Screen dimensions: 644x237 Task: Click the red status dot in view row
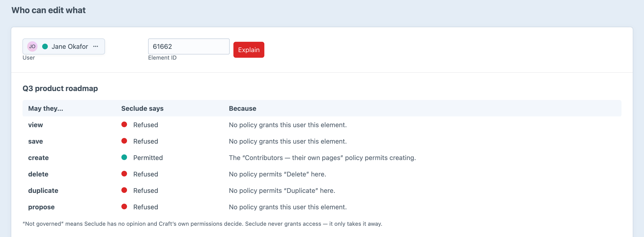point(124,124)
